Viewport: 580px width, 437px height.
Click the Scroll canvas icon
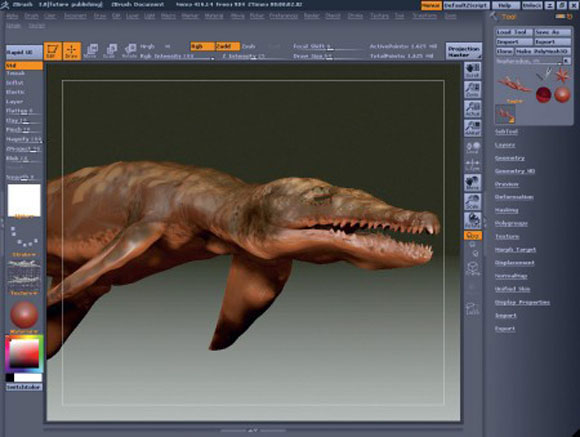[x=473, y=70]
